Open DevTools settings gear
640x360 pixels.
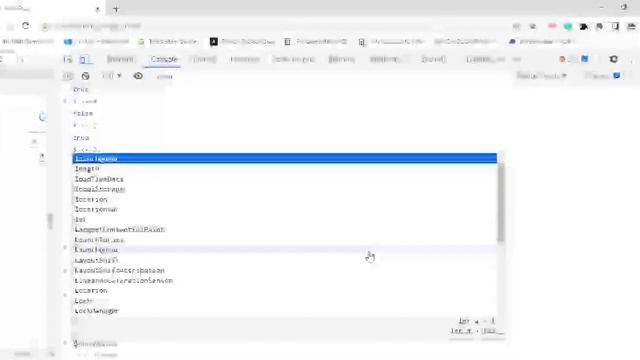pos(613,59)
